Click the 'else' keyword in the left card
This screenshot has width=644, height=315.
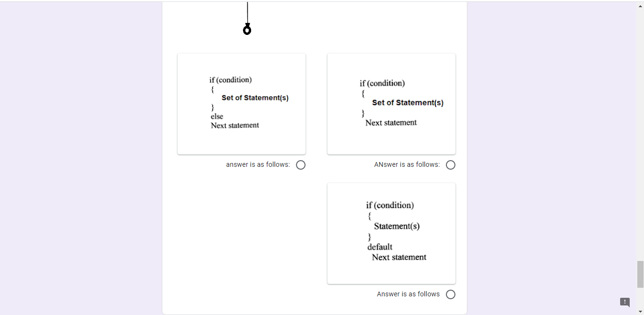(217, 116)
